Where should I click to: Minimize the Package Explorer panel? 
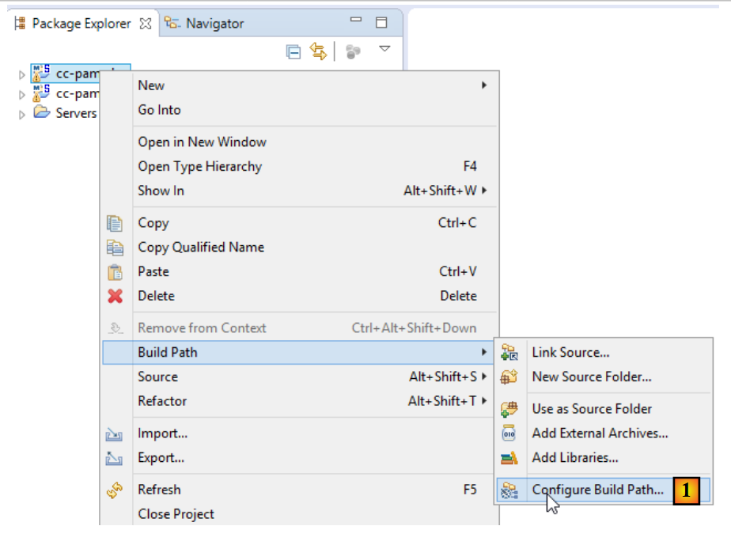coord(356,21)
